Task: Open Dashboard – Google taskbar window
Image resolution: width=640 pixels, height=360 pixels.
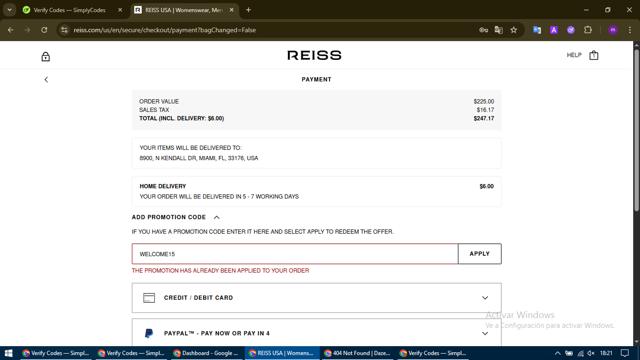Action: point(206,353)
